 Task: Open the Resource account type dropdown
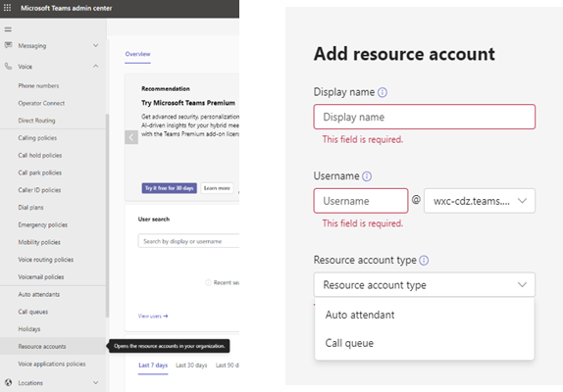425,285
